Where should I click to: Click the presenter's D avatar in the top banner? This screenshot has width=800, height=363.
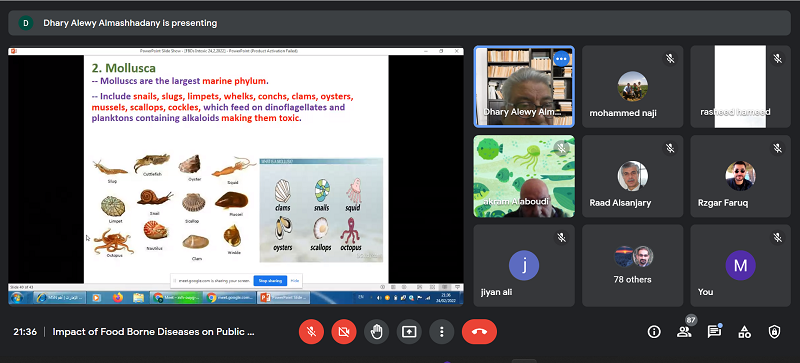click(26, 23)
